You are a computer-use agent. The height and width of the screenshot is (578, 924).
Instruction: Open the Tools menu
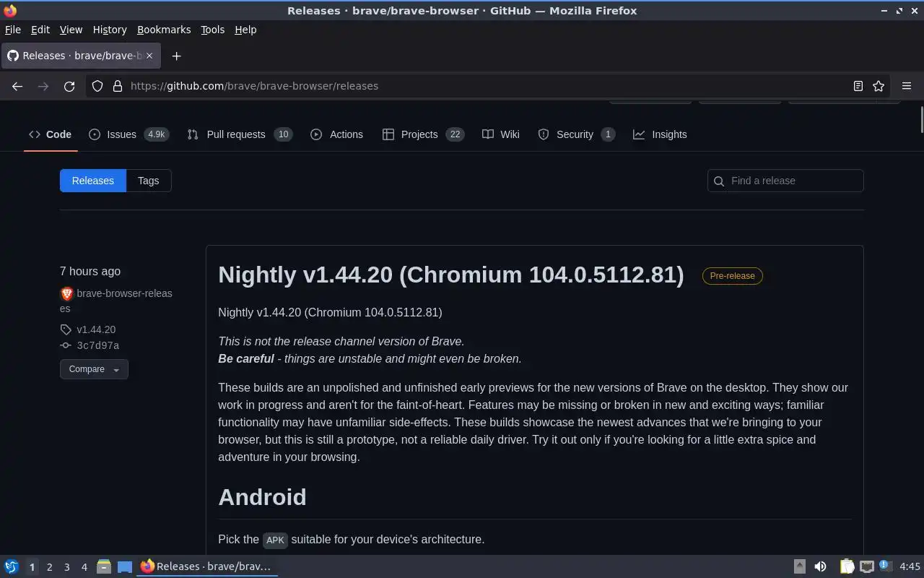pyautogui.click(x=213, y=30)
